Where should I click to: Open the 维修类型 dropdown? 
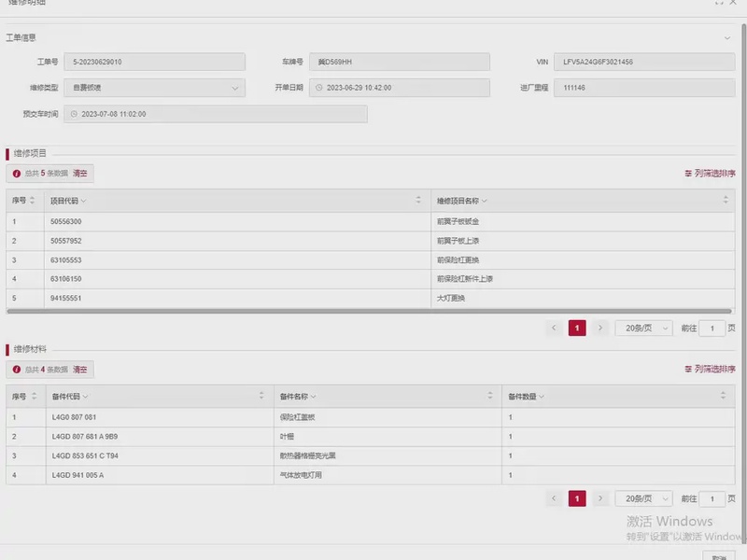coord(234,88)
